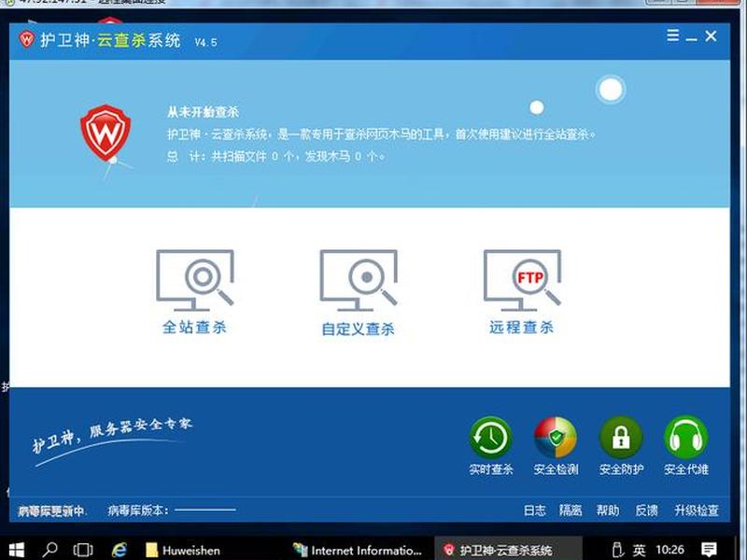The width and height of the screenshot is (747, 560).
Task: Click the USB device tray icon
Action: pos(617,550)
